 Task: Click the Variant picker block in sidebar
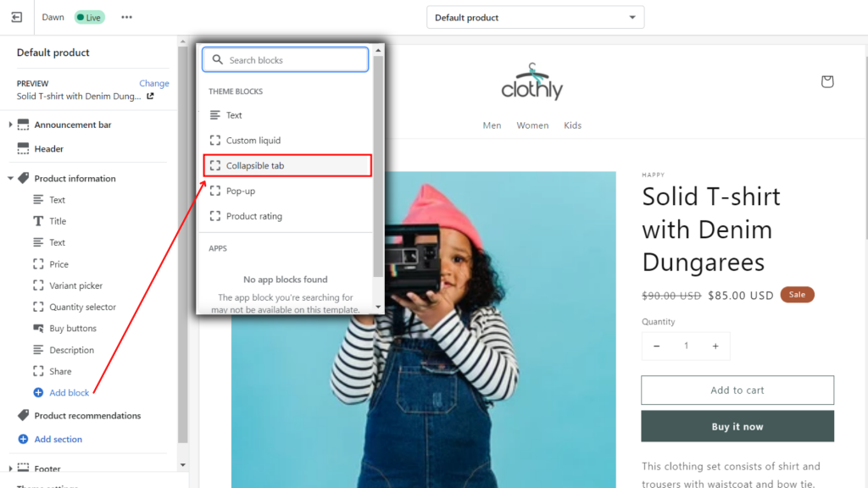click(78, 286)
